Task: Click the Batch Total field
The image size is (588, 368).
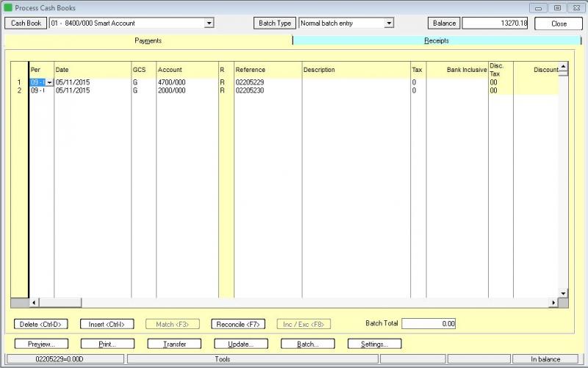Action: (x=429, y=324)
